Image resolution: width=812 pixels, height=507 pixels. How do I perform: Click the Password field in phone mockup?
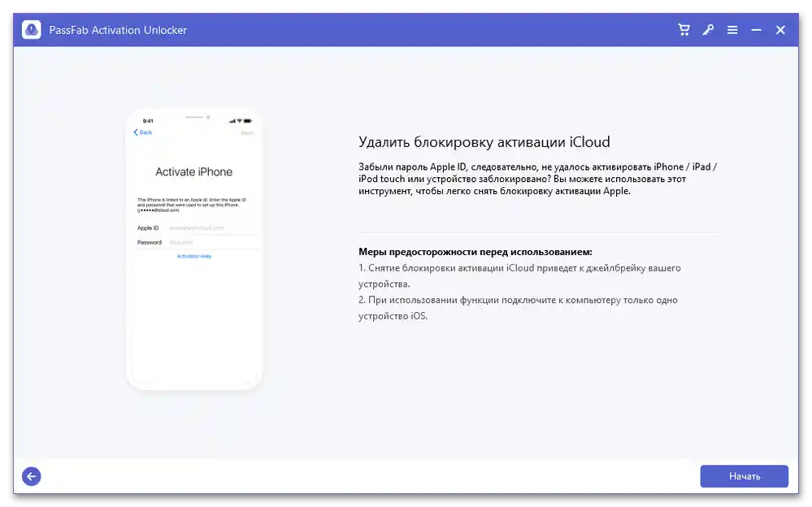[x=197, y=242]
